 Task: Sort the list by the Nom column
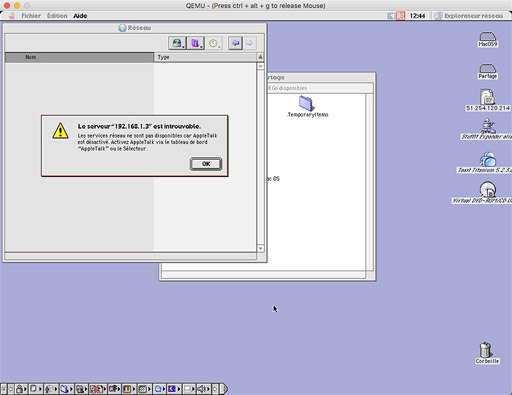[79, 57]
